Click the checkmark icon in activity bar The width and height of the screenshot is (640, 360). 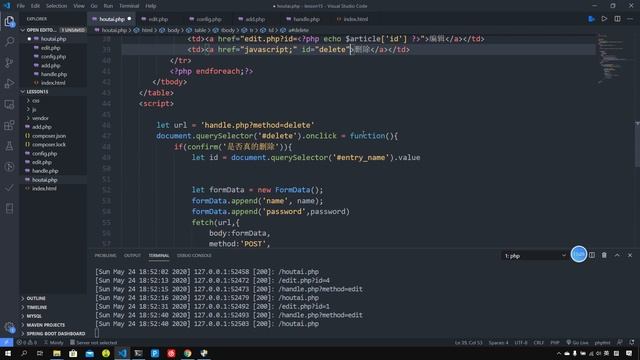click(x=9, y=188)
